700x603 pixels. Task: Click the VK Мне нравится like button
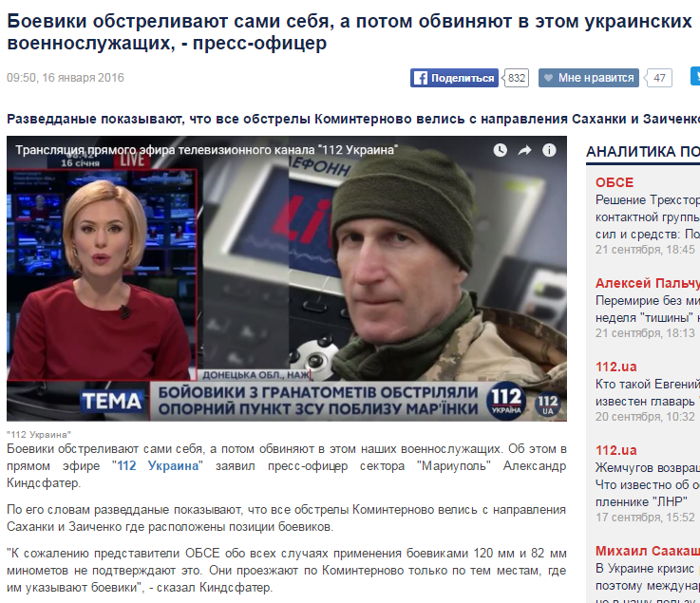click(x=588, y=78)
